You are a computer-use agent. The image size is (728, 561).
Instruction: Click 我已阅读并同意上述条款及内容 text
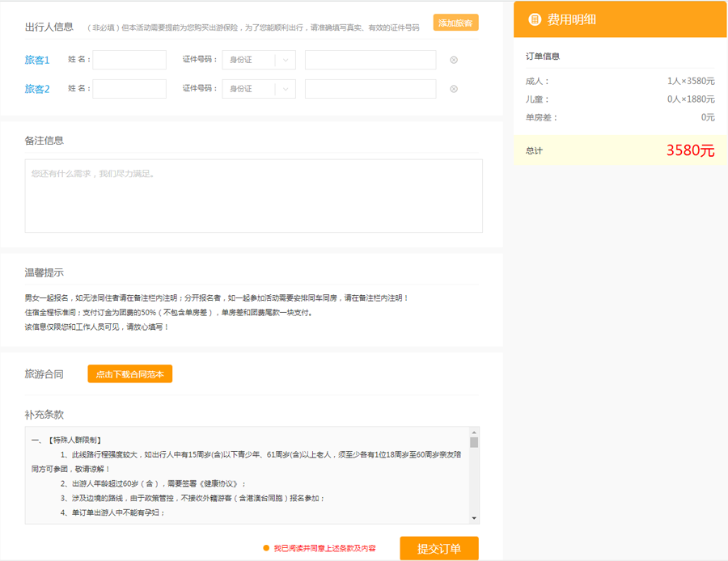point(324,549)
